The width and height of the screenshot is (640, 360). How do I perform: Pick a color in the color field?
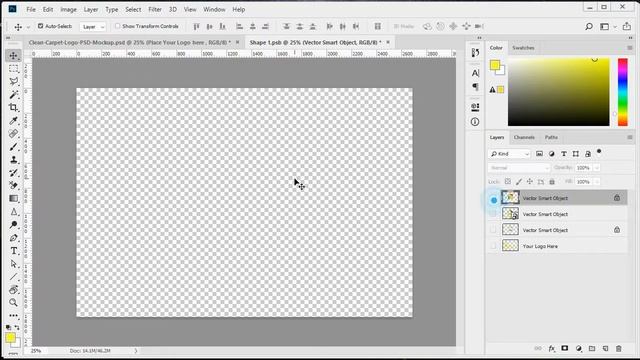558,92
